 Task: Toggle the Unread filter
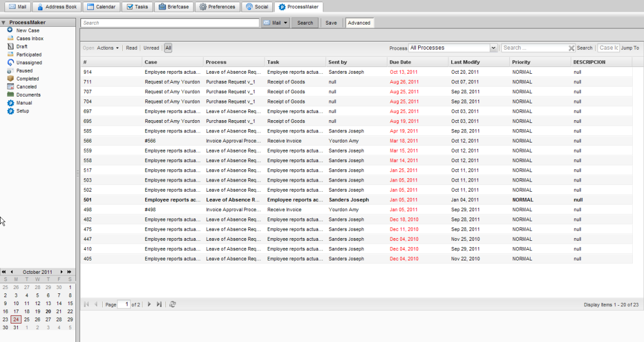click(x=151, y=48)
